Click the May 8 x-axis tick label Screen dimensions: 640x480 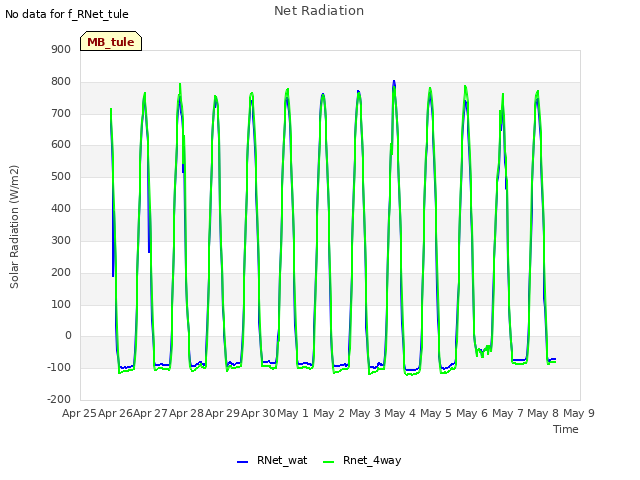pos(542,413)
